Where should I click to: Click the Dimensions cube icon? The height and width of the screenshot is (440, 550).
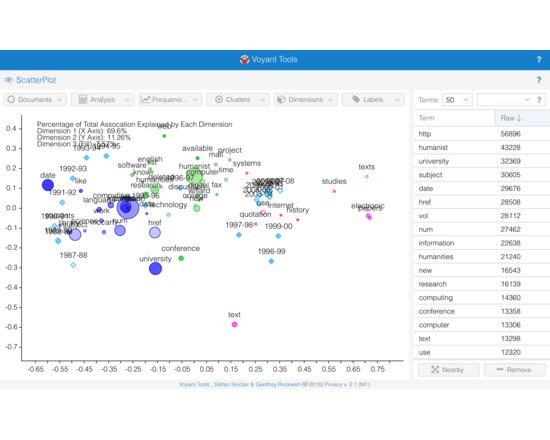point(281,100)
